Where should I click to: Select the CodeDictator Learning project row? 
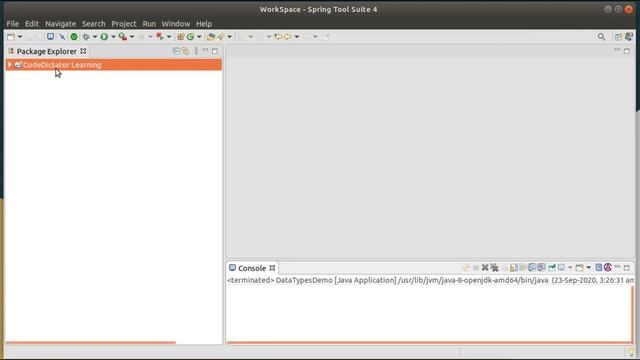[x=114, y=65]
